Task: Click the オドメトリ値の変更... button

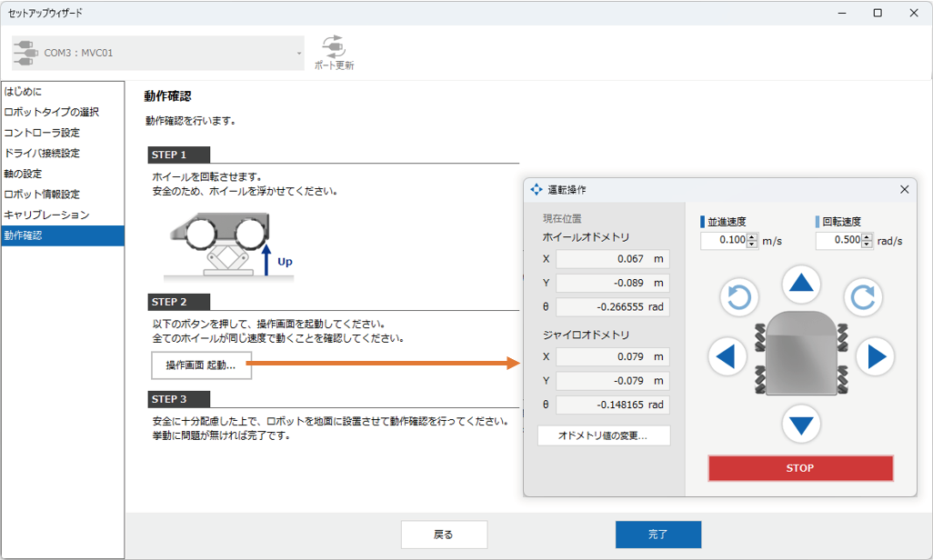Action: click(x=604, y=435)
